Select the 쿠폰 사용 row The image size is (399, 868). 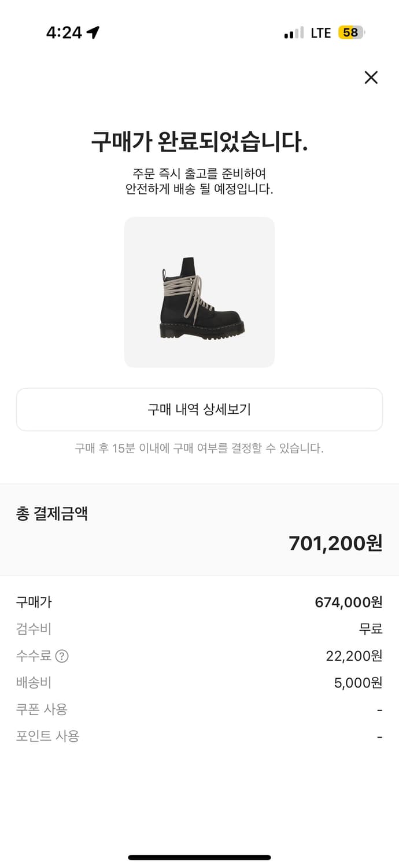pos(199,709)
